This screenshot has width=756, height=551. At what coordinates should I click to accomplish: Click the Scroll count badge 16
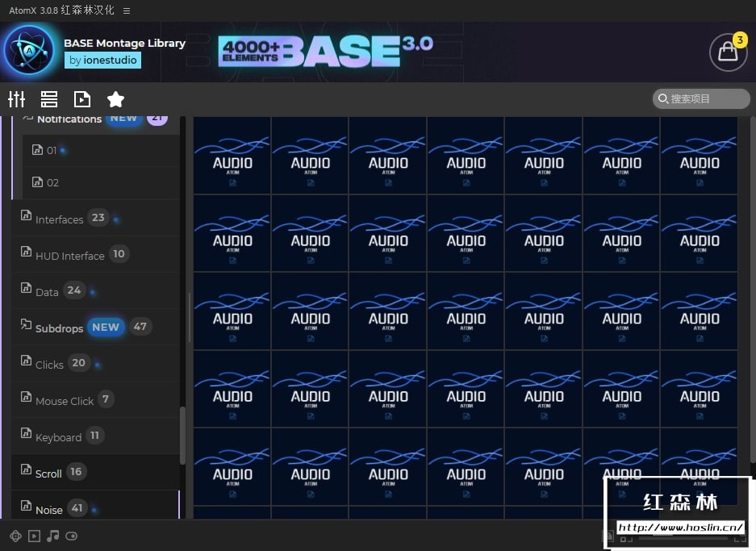point(76,472)
